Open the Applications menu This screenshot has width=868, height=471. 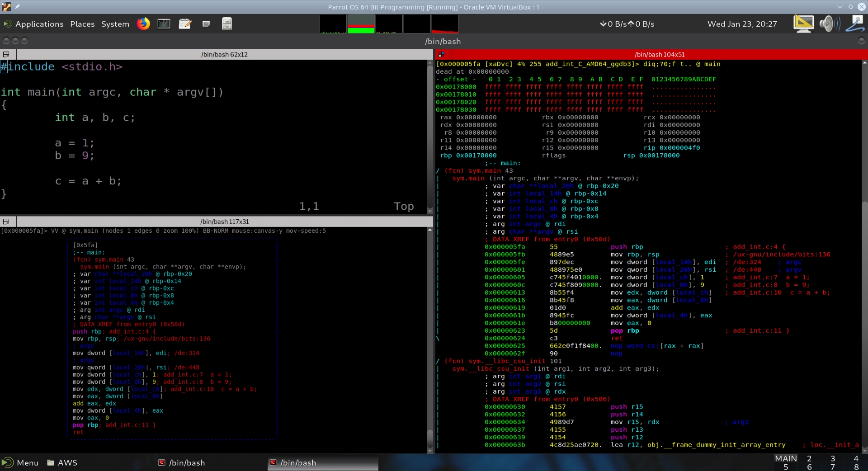[39, 24]
